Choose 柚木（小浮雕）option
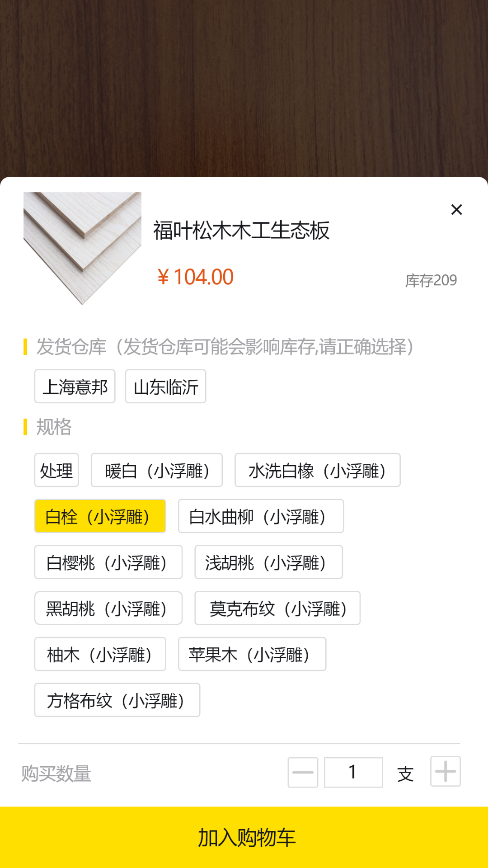The image size is (488, 868). [x=100, y=654]
